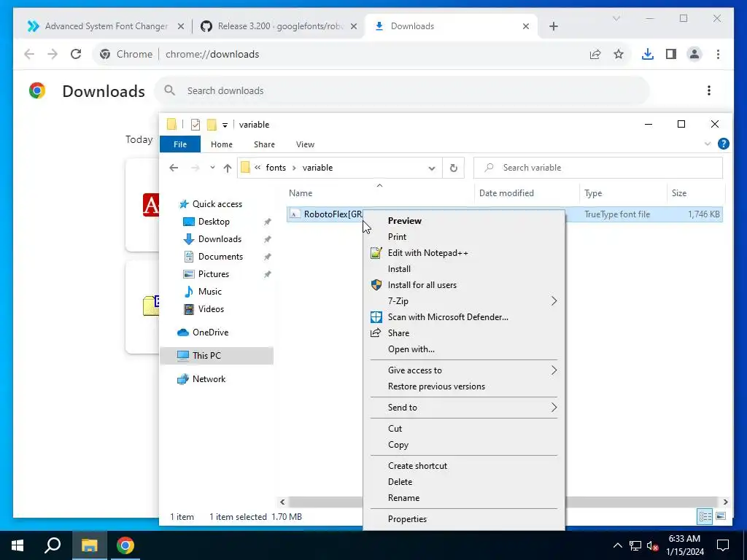Click New folder quick-access toolbar icon
Screen dimensions: 747x560
pyautogui.click(x=212, y=125)
